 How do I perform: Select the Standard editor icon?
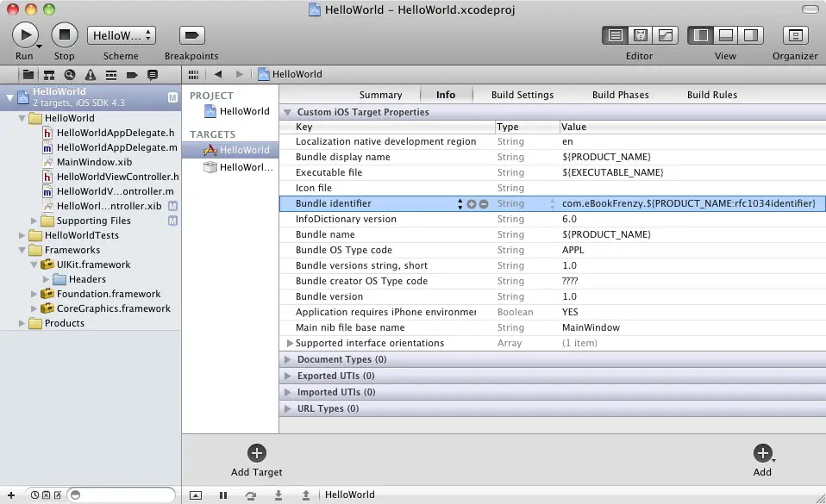[x=615, y=35]
